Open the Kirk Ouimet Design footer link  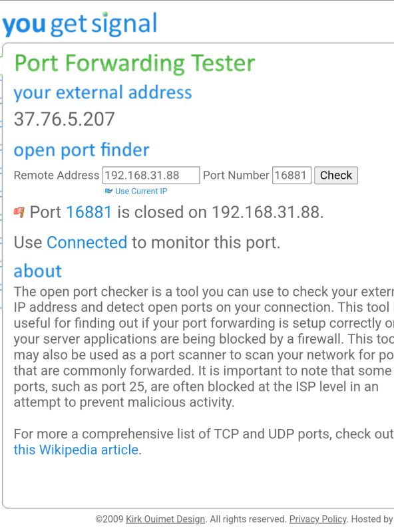click(x=166, y=519)
